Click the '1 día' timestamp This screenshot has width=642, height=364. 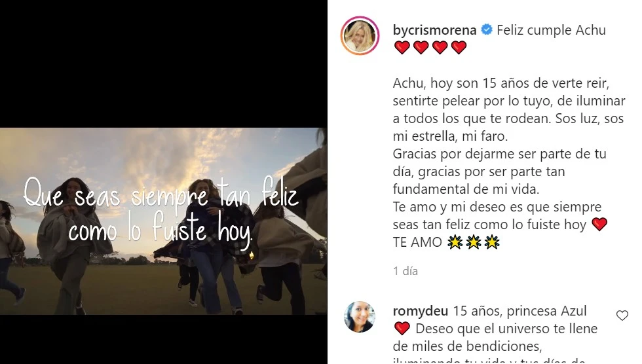[x=406, y=271]
